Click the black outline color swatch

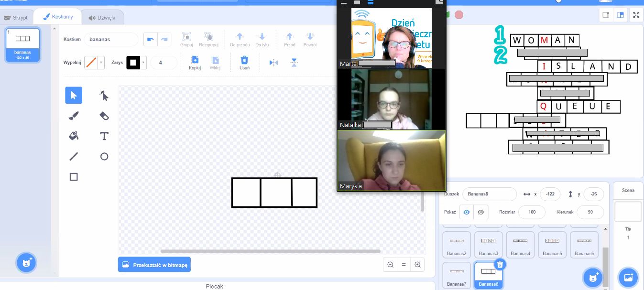point(133,63)
